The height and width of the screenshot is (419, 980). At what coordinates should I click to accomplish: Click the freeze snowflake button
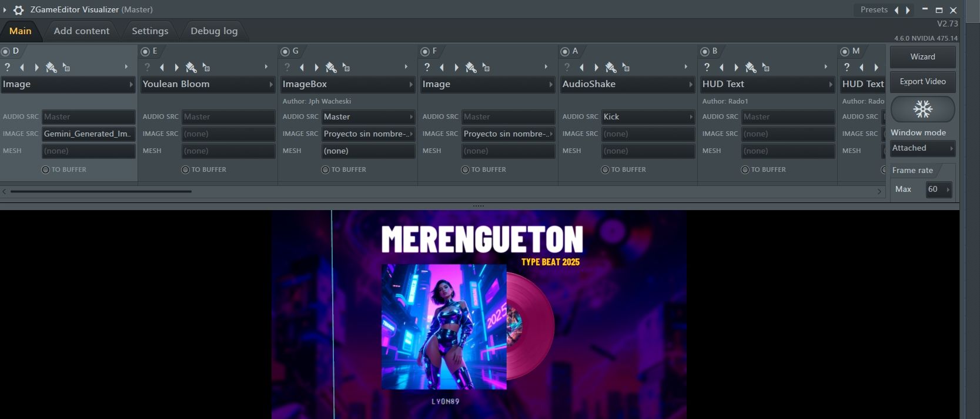click(x=922, y=109)
